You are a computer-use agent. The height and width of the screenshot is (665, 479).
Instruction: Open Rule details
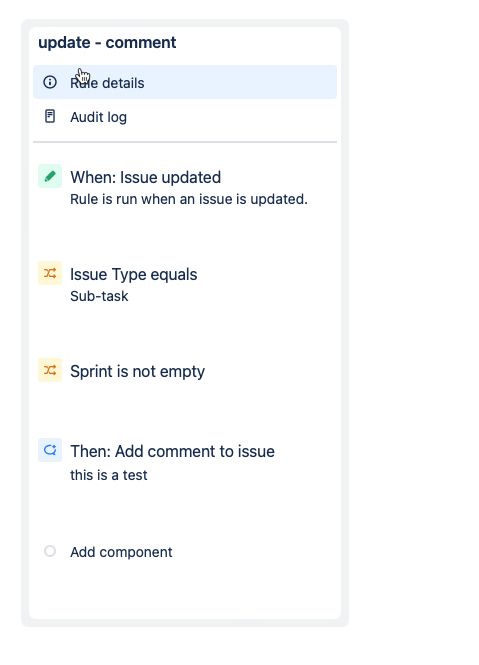(x=185, y=82)
